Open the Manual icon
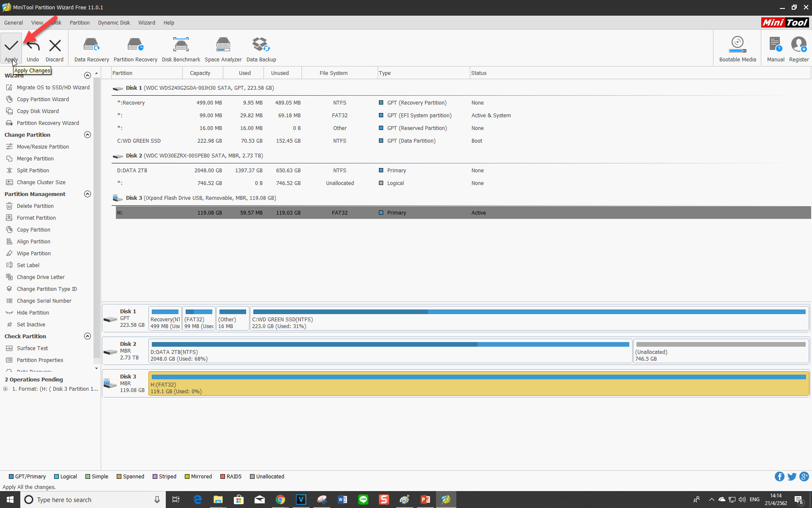This screenshot has height=508, width=812. point(775,44)
